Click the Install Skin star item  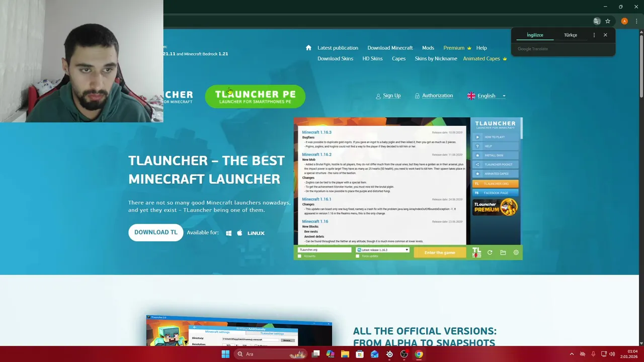click(x=495, y=155)
